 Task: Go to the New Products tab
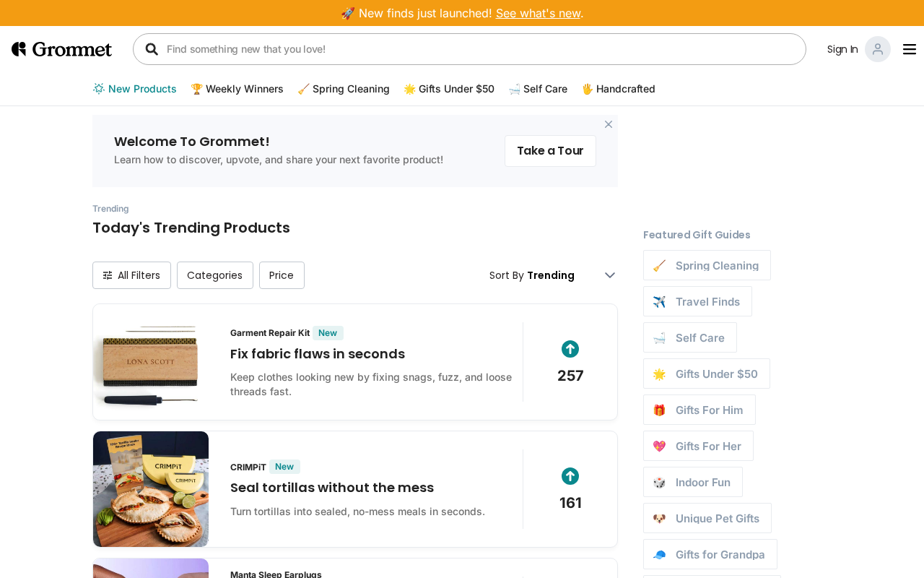click(135, 89)
